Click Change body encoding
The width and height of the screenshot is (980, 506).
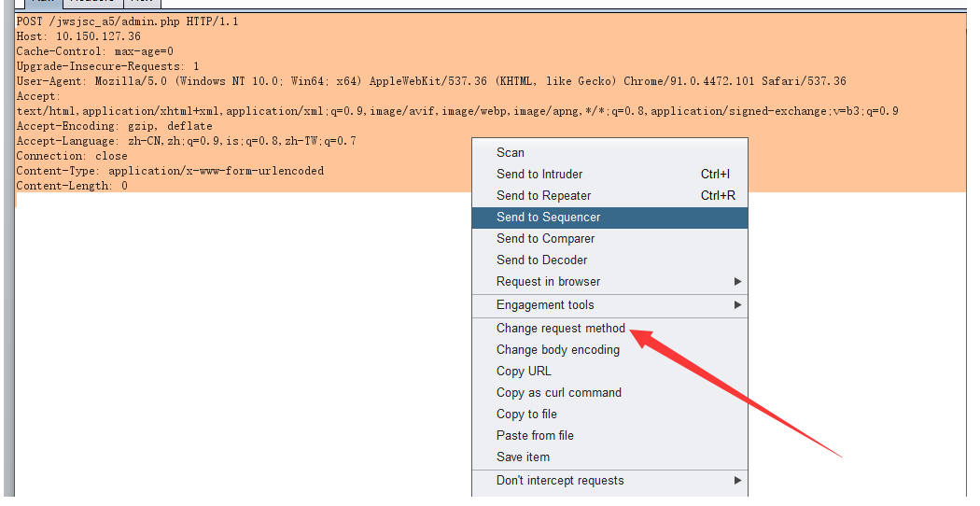coord(557,349)
